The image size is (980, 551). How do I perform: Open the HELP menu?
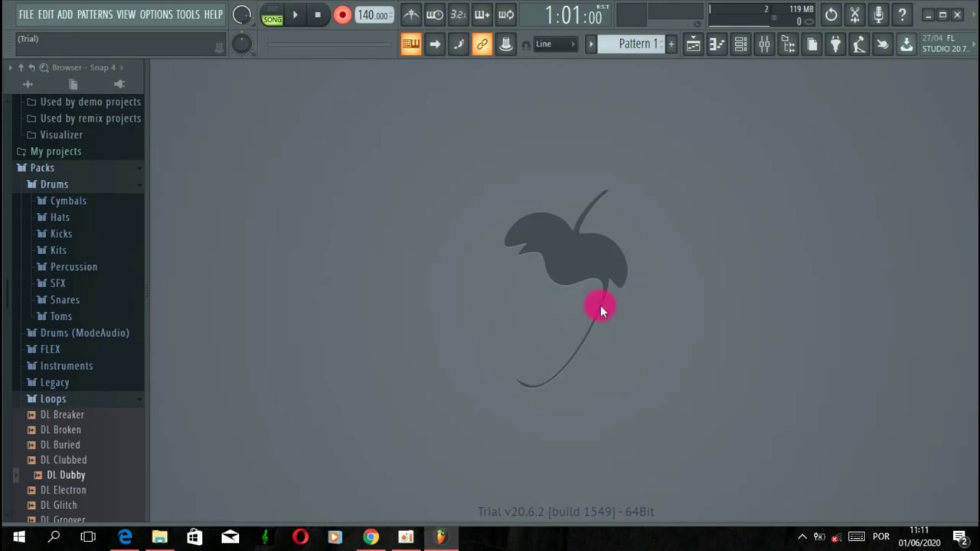tap(213, 15)
